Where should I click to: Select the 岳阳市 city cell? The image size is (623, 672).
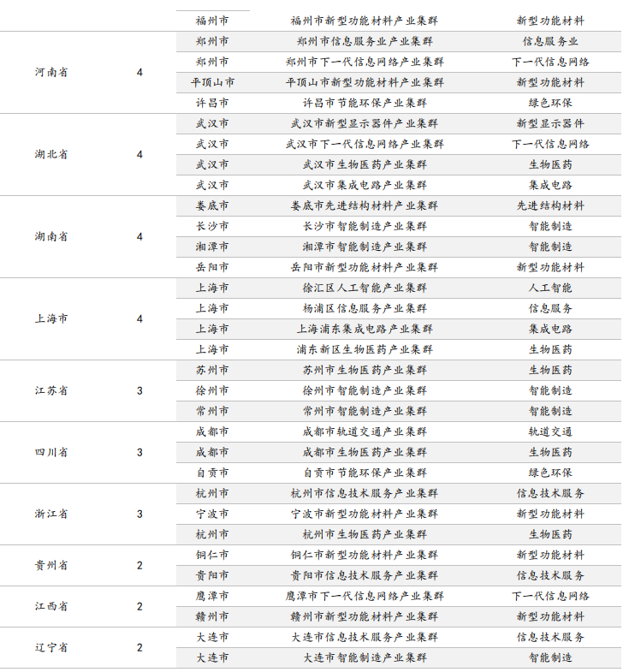click(212, 267)
